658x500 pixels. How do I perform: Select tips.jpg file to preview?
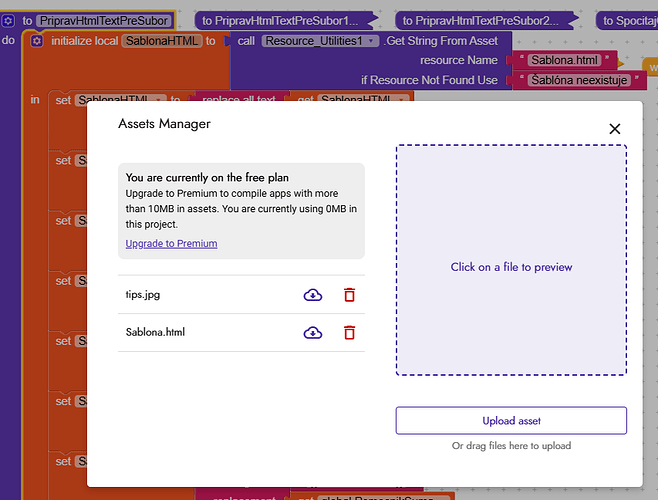(x=143, y=294)
